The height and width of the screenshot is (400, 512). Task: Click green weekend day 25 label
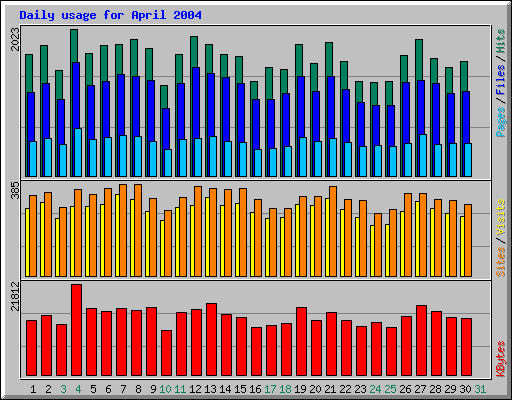390,389
